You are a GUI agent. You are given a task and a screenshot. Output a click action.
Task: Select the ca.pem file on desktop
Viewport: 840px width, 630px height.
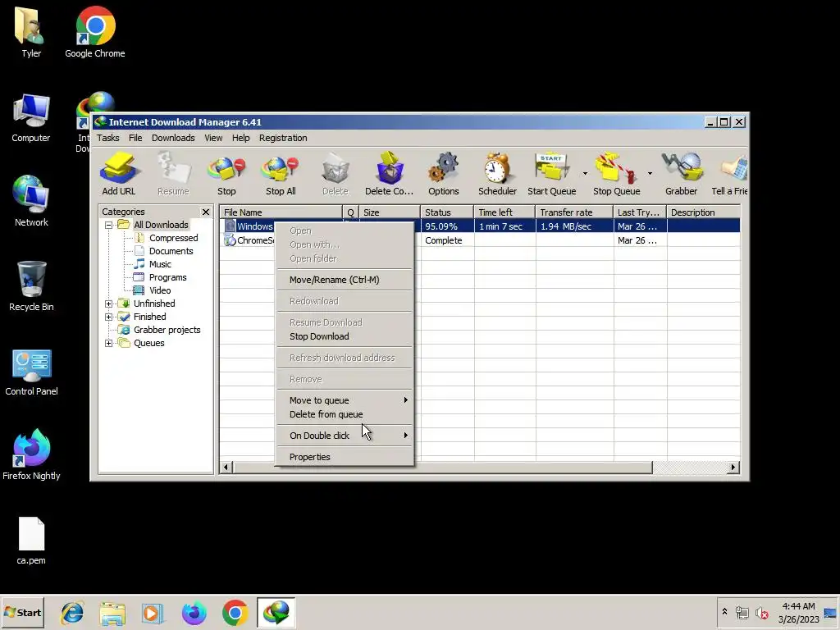click(x=31, y=541)
